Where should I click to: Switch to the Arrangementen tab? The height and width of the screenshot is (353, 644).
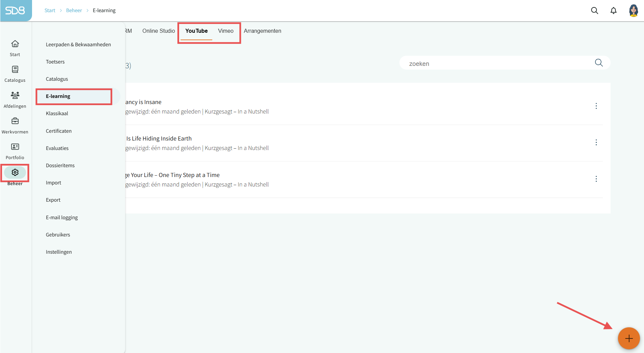pyautogui.click(x=262, y=31)
